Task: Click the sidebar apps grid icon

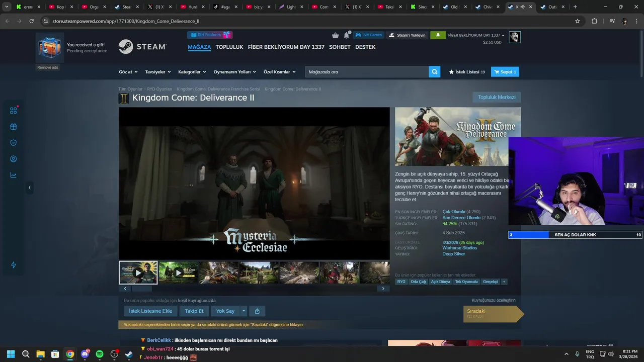Action: (14, 111)
